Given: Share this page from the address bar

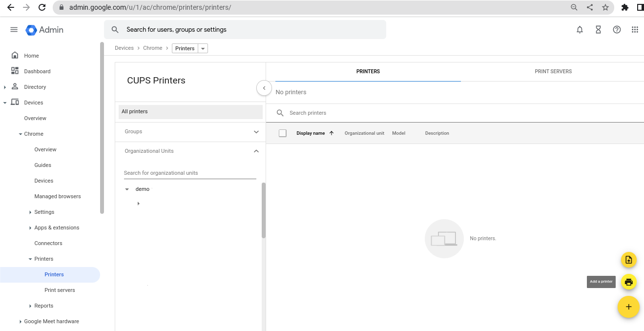Looking at the screenshot, I should coord(590,7).
